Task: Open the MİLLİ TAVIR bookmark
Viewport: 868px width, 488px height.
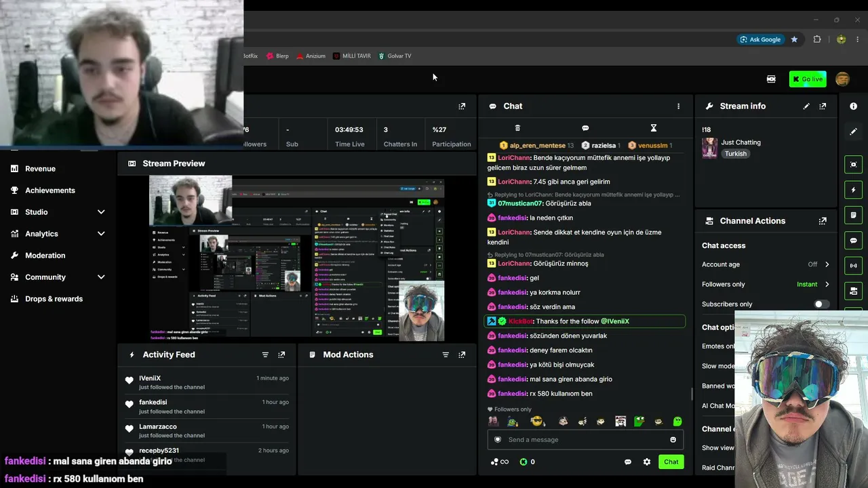Action: (352, 56)
